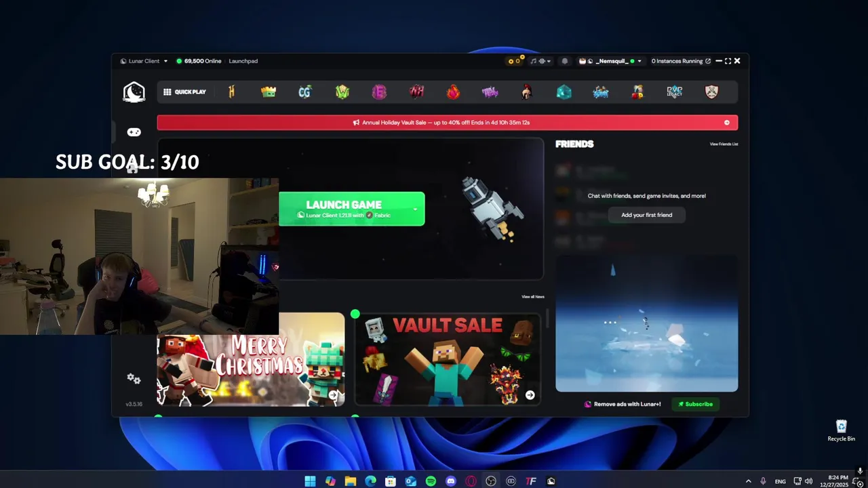Open the Merry Christmas card arrow
The height and width of the screenshot is (488, 868).
(333, 395)
